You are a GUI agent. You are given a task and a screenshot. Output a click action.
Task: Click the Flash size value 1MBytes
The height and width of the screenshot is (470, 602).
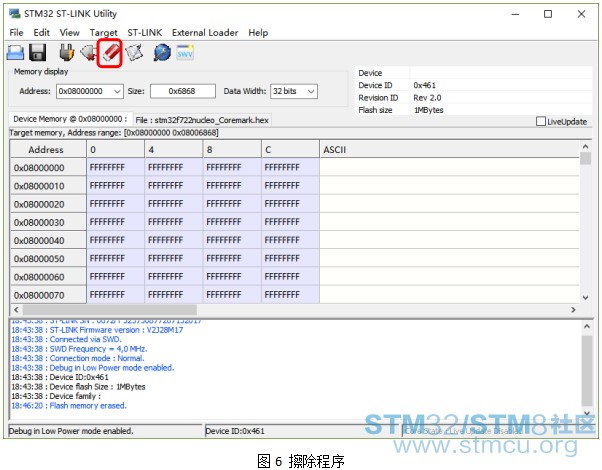tap(428, 110)
